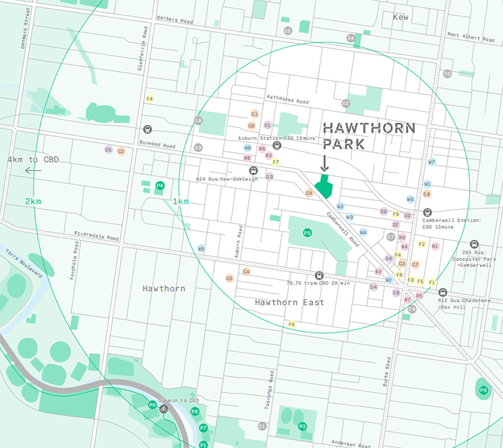
Task: Click the orange C3 marker
Action: coord(402,263)
